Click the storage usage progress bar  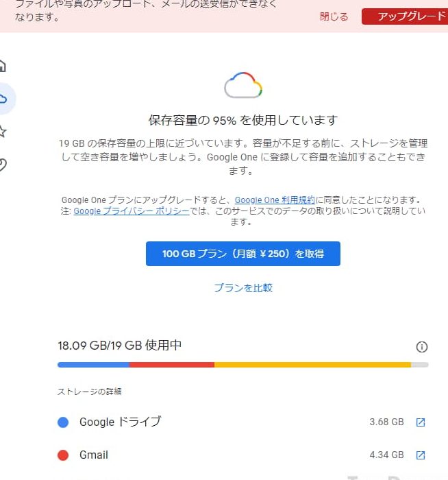[x=243, y=365]
